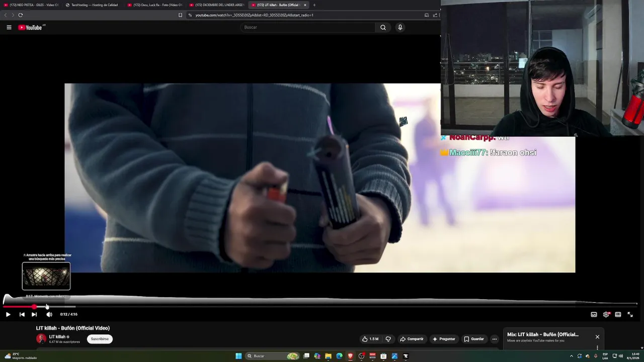Open more actions three-dot menu
Image resolution: width=644 pixels, height=362 pixels.
[x=494, y=339]
